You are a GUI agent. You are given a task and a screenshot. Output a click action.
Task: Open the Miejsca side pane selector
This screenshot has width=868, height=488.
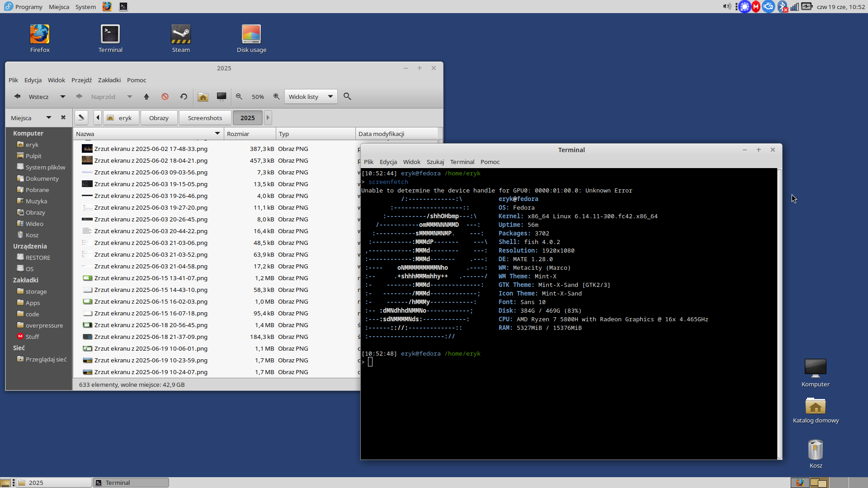pyautogui.click(x=31, y=118)
